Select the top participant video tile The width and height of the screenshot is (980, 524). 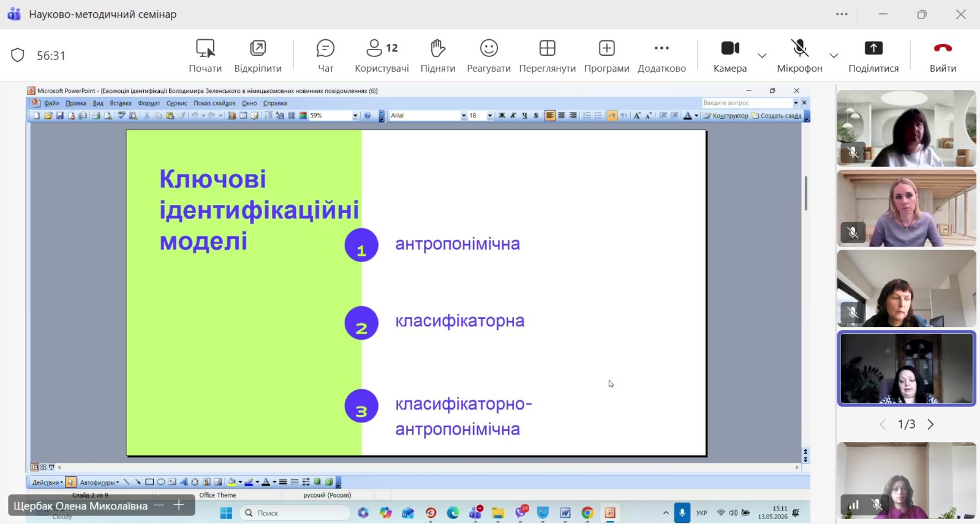tap(907, 128)
